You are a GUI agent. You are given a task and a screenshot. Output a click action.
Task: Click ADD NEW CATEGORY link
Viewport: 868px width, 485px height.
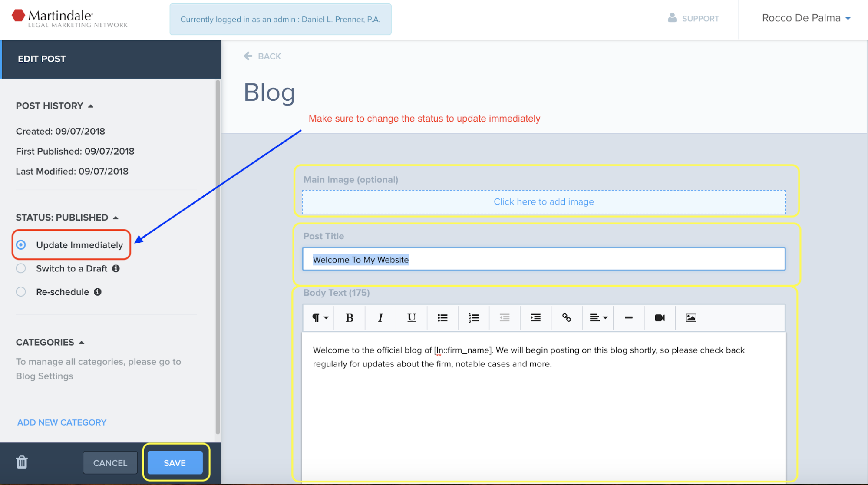62,422
